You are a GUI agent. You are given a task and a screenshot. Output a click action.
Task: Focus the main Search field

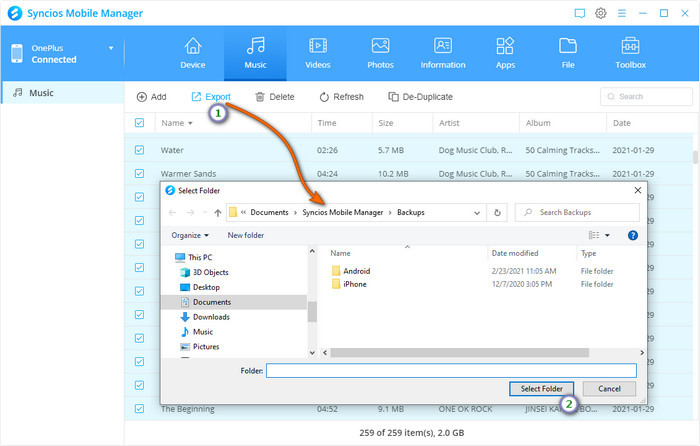point(646,96)
